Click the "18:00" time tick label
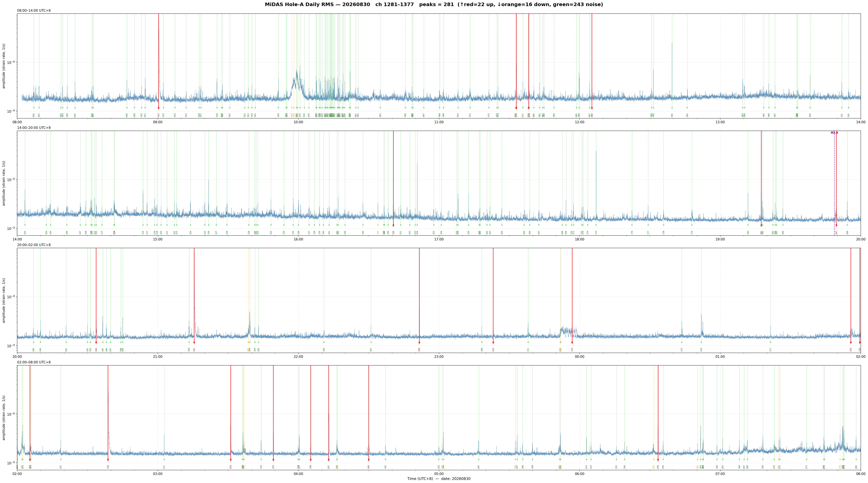 tap(579, 239)
